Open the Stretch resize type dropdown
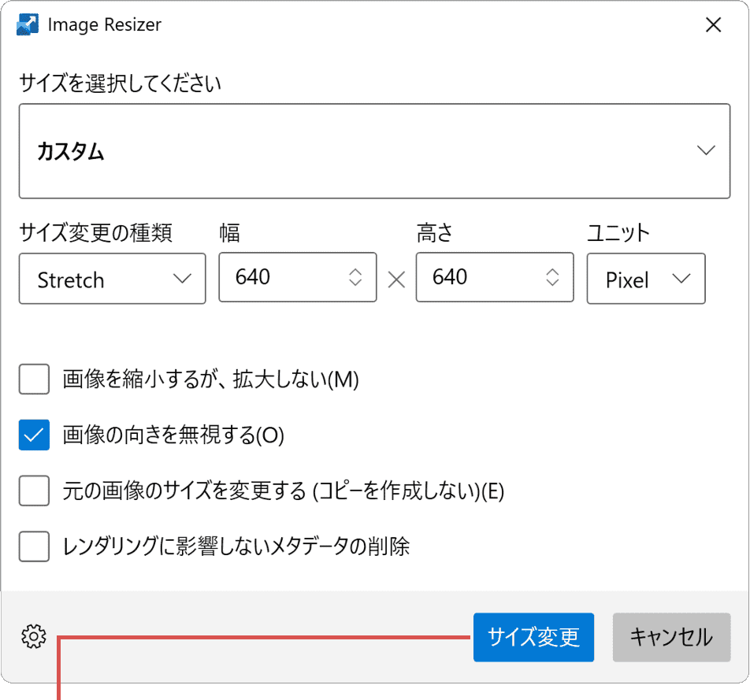 (x=113, y=279)
